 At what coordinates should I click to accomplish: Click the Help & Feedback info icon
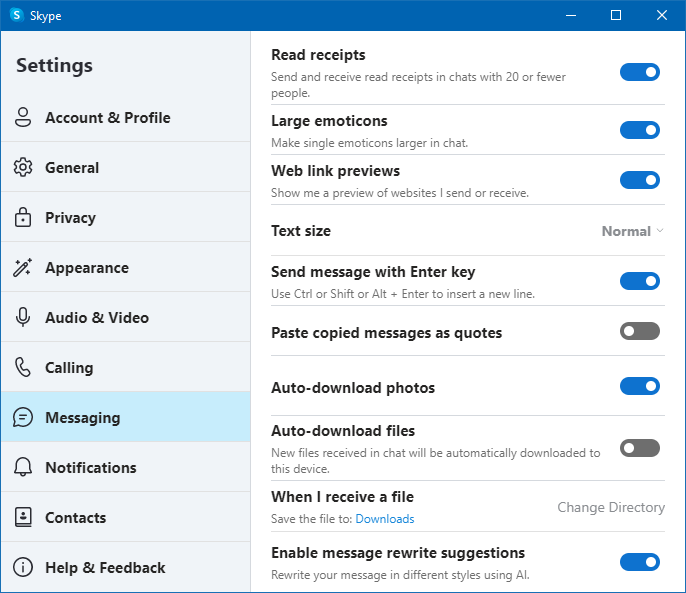click(23, 567)
